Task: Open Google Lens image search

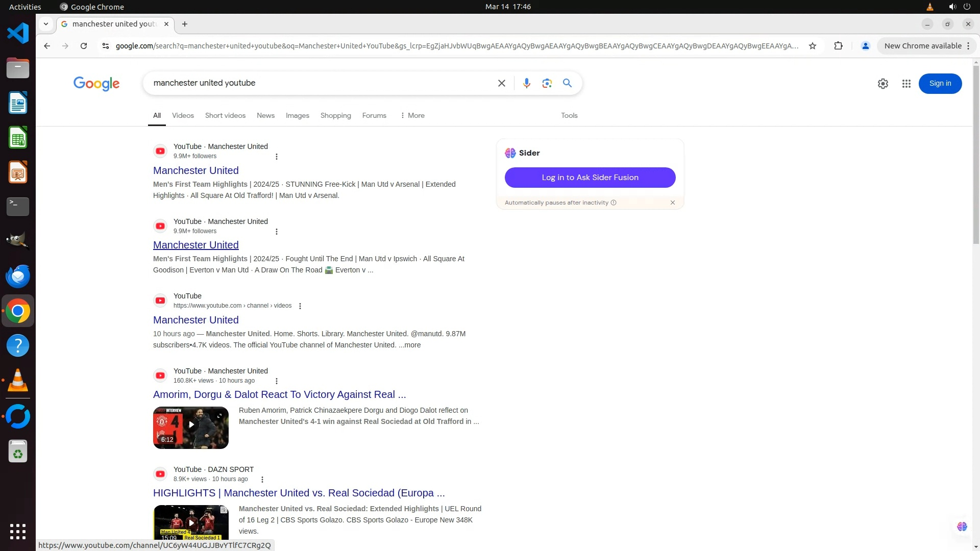Action: pyautogui.click(x=547, y=83)
